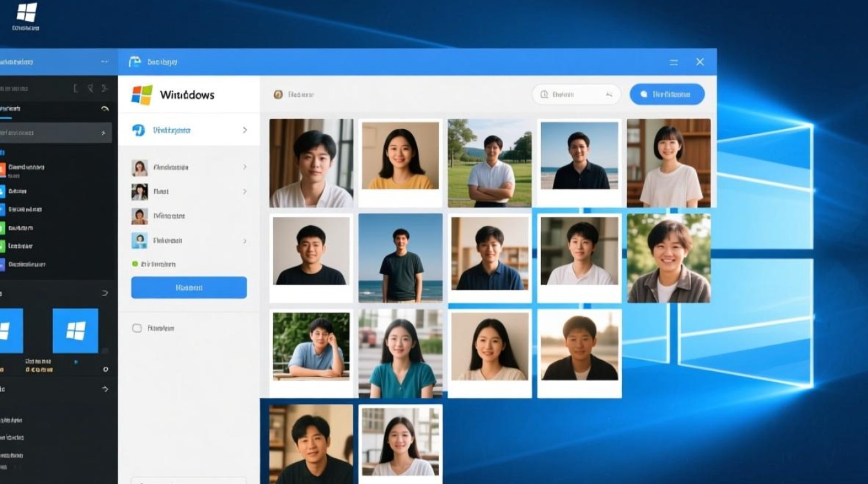The image size is (868, 484).
Task: Click the green online status dot in the sidebar
Action: (137, 264)
